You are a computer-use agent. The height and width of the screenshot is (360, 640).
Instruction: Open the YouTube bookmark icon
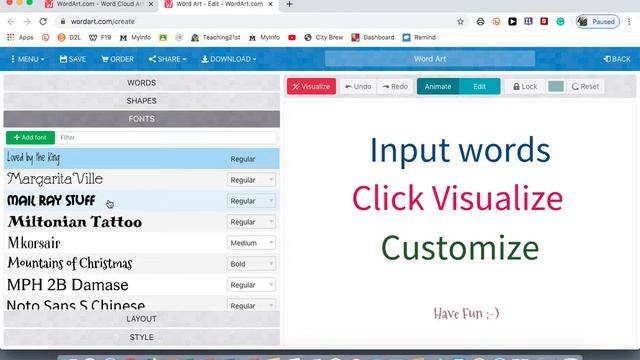pos(292,38)
